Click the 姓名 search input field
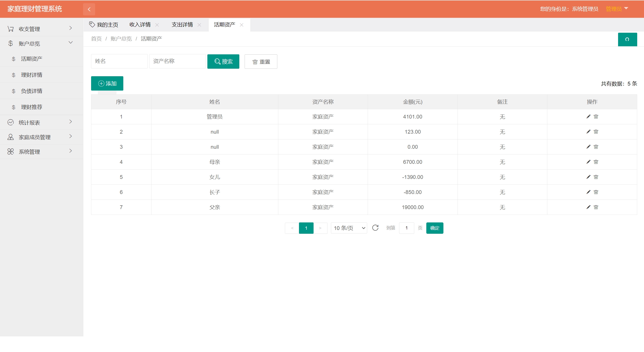 coord(119,61)
